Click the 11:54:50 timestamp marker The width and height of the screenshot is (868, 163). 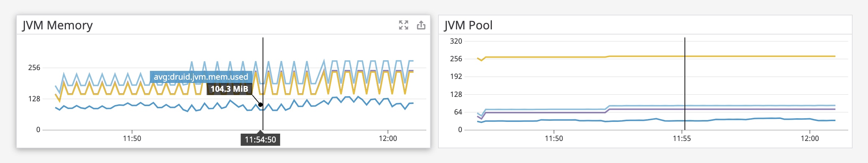point(260,140)
